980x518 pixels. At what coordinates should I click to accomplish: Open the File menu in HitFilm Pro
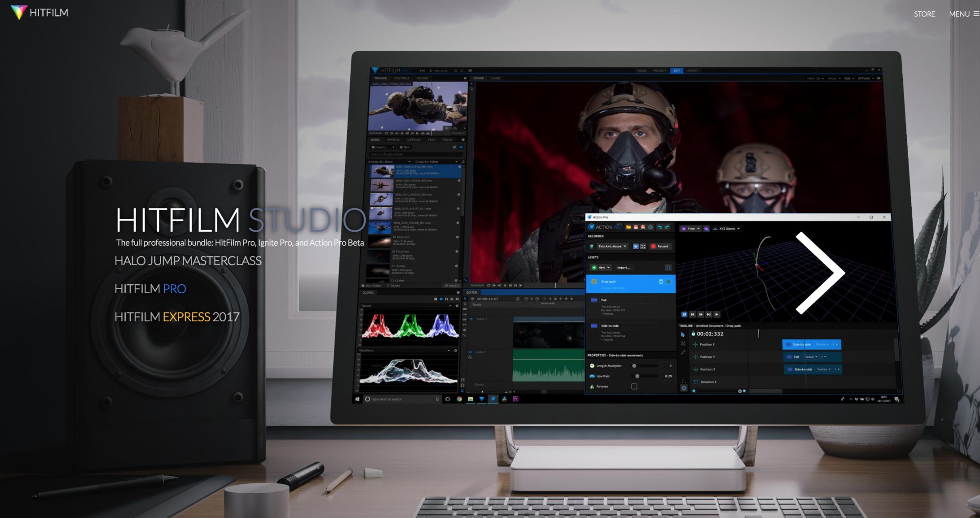[x=422, y=70]
